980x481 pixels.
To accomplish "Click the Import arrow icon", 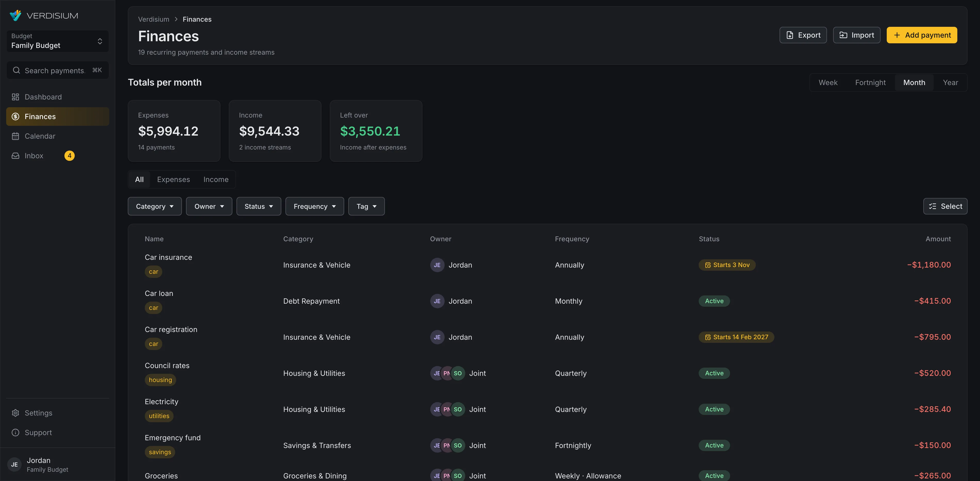I will click(843, 35).
